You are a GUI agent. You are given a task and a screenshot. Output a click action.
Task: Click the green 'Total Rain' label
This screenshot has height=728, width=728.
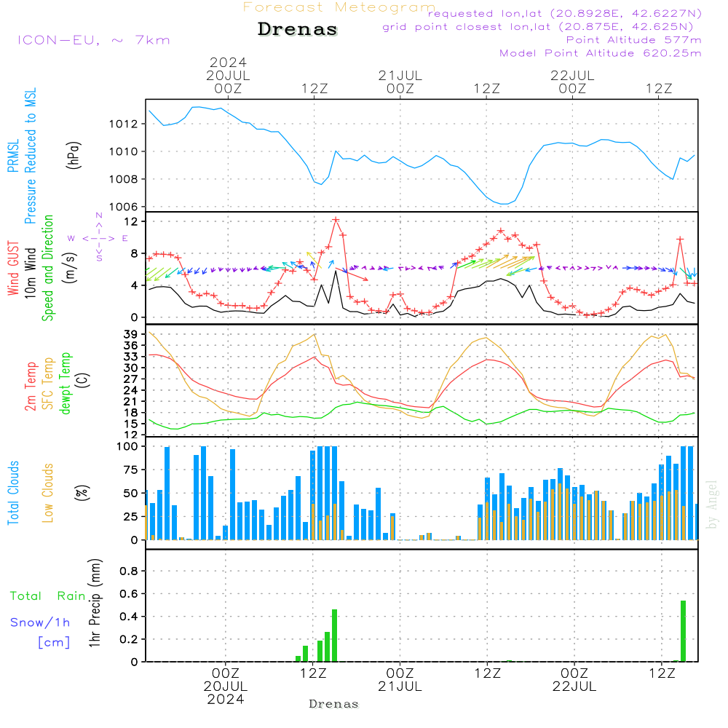click(x=48, y=596)
